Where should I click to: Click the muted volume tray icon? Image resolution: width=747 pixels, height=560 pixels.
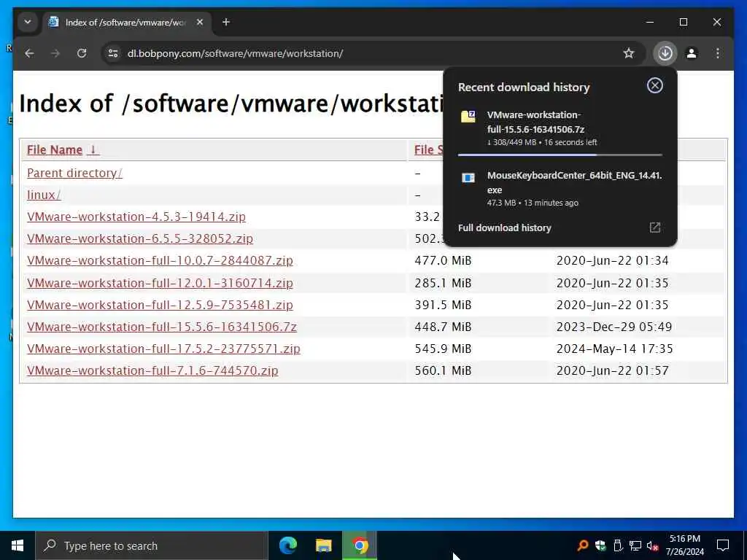pyautogui.click(x=652, y=545)
